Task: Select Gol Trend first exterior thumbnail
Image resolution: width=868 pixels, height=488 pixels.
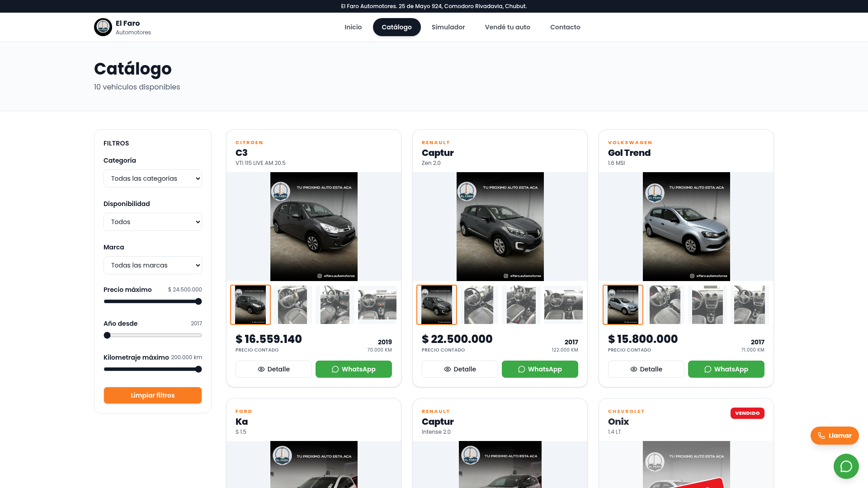Action: pyautogui.click(x=623, y=305)
